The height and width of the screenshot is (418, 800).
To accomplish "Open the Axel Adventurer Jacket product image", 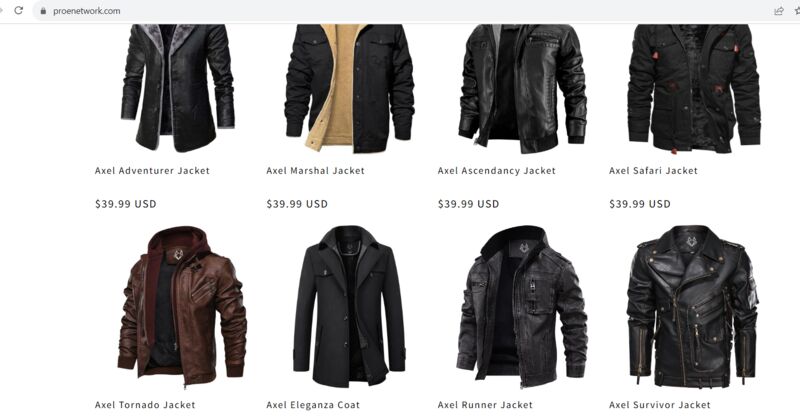I will (x=178, y=88).
